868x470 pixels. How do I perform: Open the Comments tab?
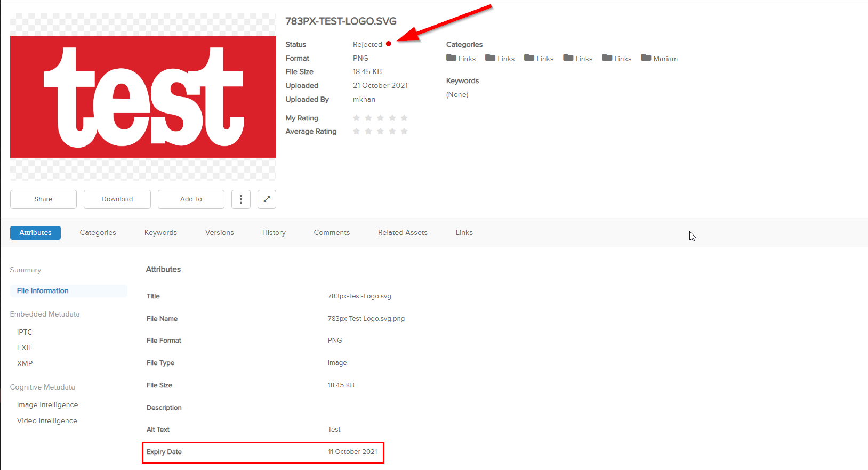(x=332, y=233)
